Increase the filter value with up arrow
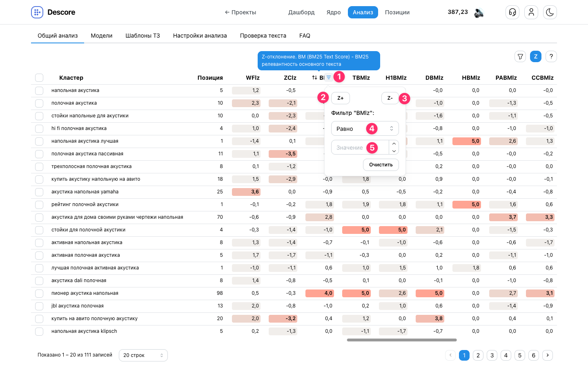The height and width of the screenshot is (368, 588). tap(394, 144)
